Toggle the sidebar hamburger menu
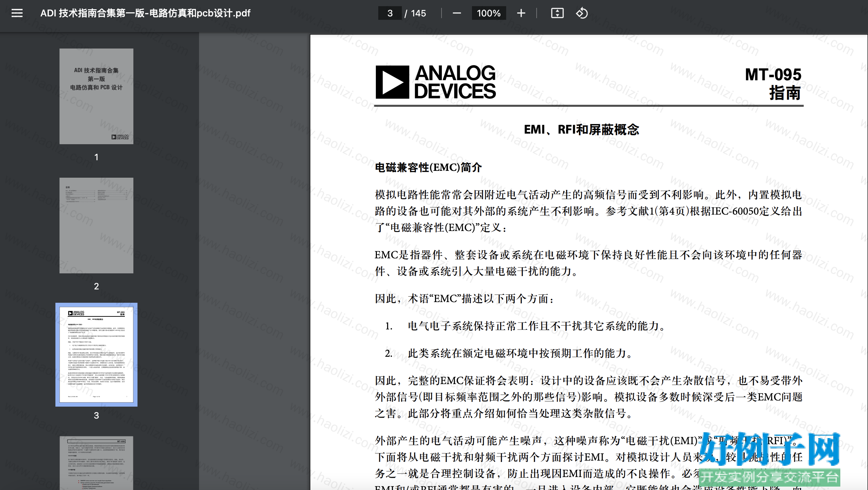This screenshot has width=868, height=490. 17,13
